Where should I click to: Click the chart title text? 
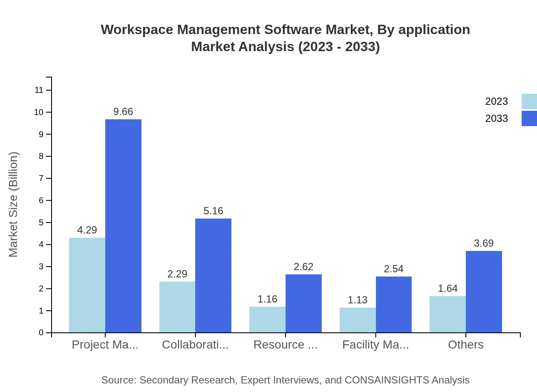[285, 37]
